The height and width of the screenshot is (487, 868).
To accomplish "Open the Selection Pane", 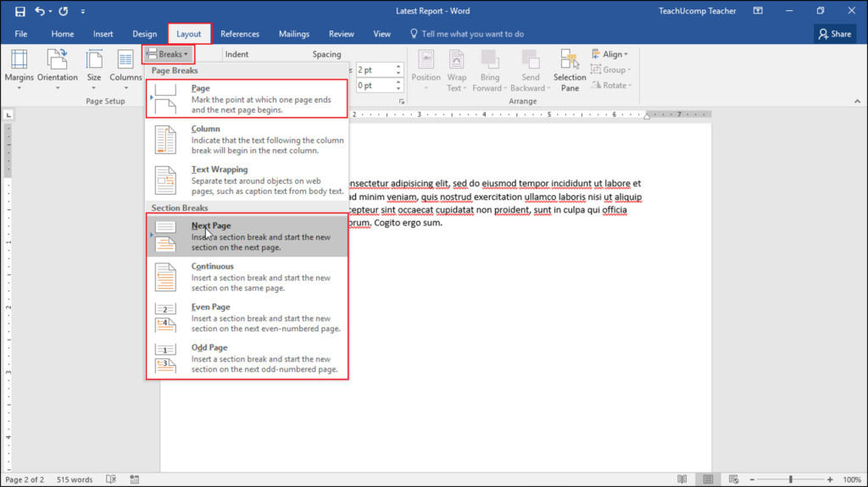I will tap(570, 68).
